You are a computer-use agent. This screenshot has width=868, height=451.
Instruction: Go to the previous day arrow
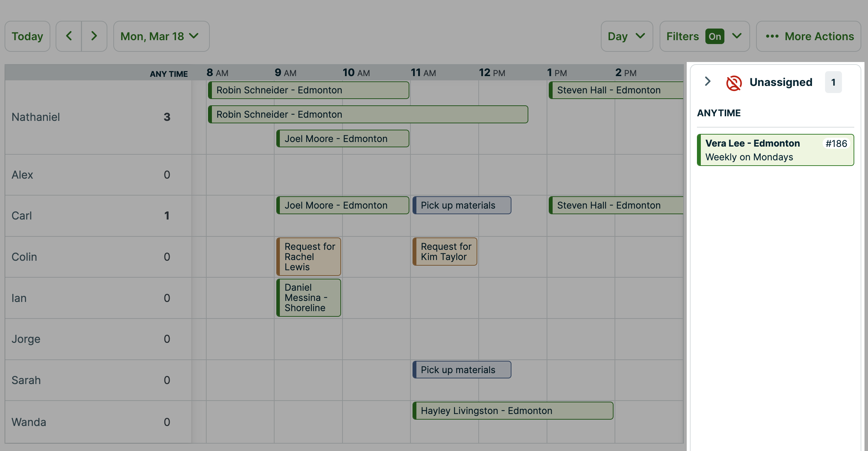(69, 36)
